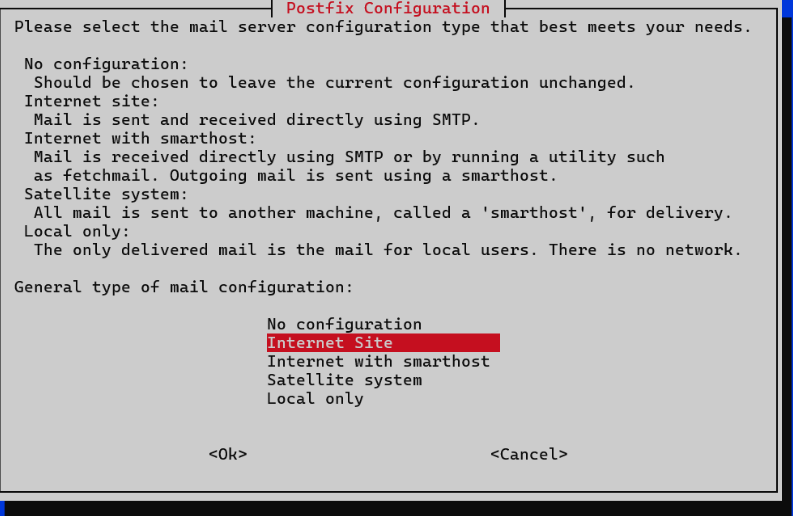Click the "Should be chosen to leave" description line
The width and height of the screenshot is (793, 516).
coord(334,82)
